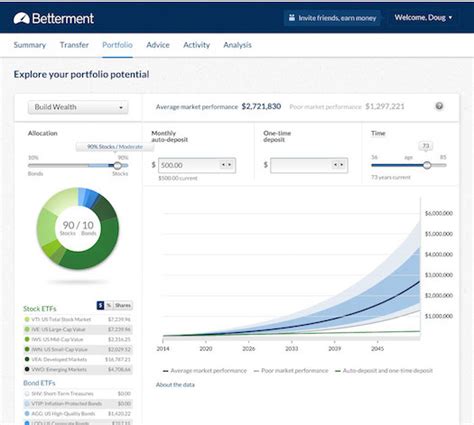This screenshot has height=425, width=474.
Task: Switch holdings view to Shares
Action: pyautogui.click(x=123, y=305)
